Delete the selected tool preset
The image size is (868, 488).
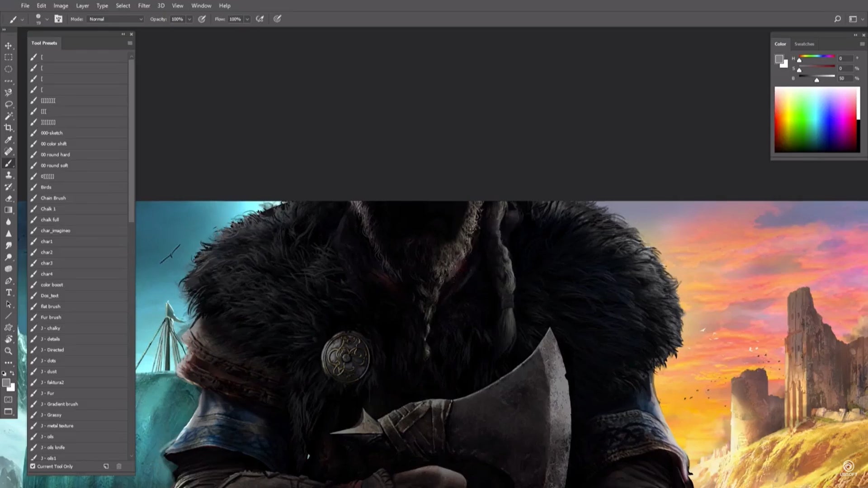(x=119, y=466)
